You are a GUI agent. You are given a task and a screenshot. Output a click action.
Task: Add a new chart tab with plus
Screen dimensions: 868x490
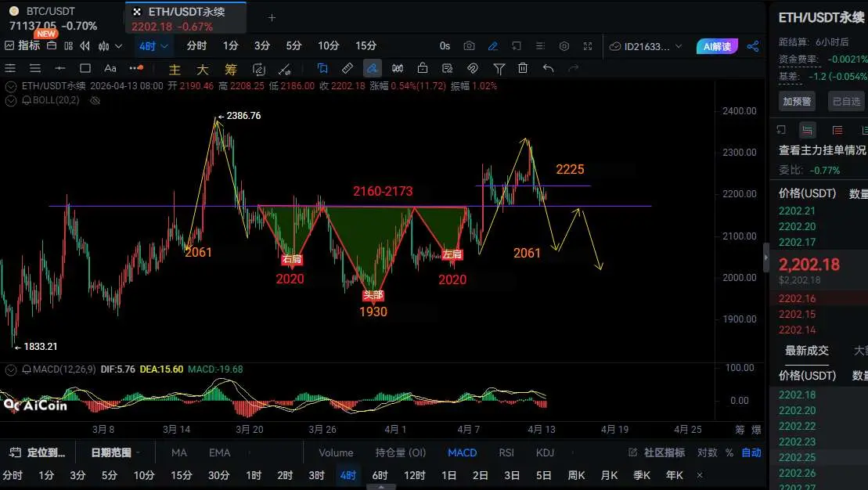click(x=272, y=18)
